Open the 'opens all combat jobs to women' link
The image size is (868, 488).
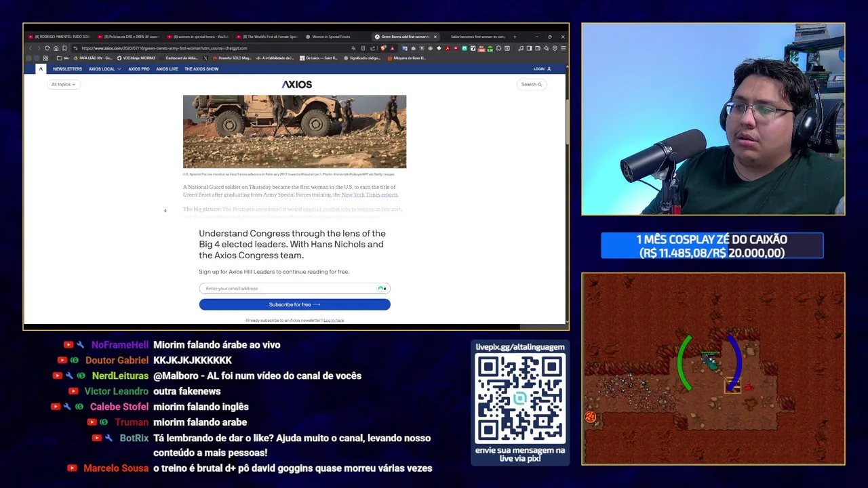[x=338, y=209]
